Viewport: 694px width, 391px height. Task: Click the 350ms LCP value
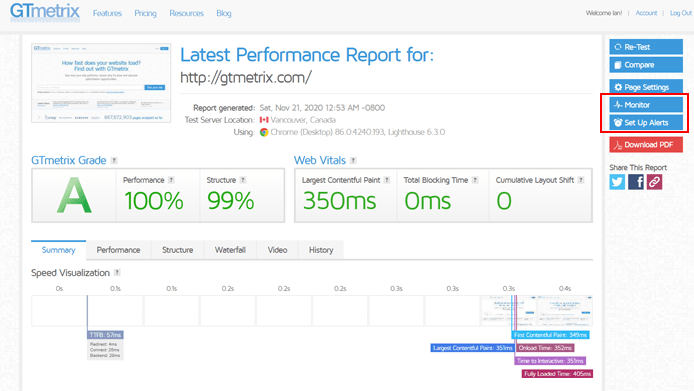coord(339,201)
